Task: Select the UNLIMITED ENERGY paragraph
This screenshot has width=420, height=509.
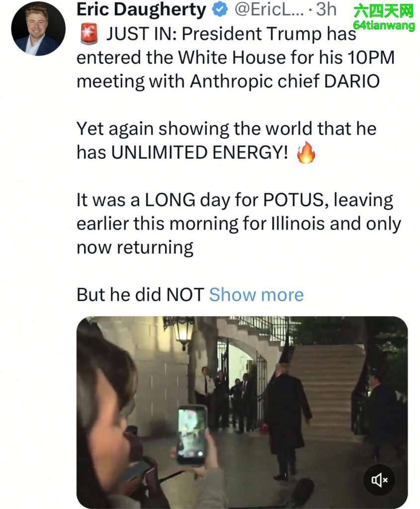Action: 227,141
